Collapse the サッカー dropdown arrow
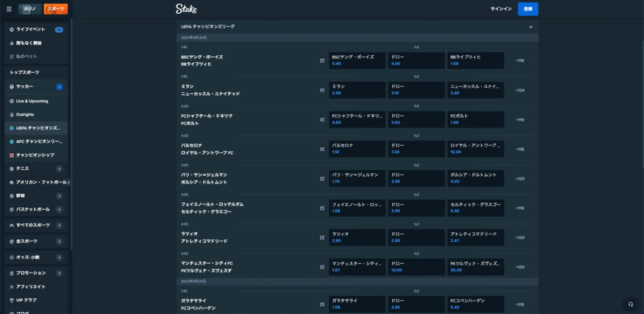Viewport: 644px width, 314px height. click(59, 87)
